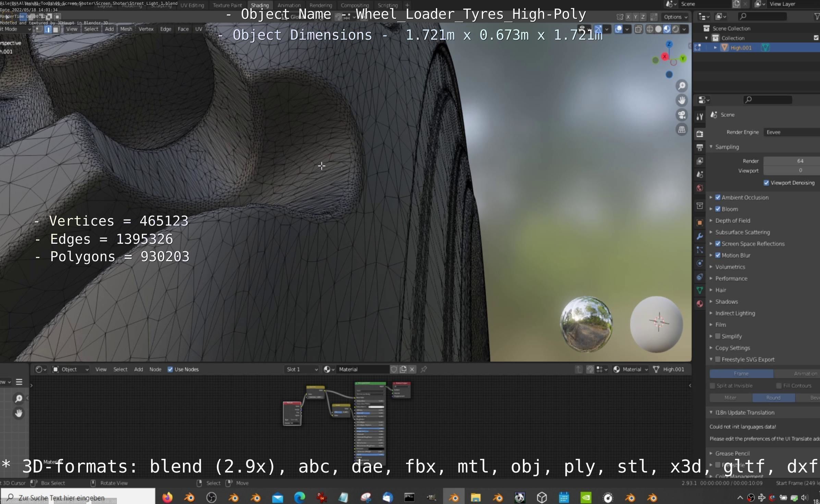
Task: Select solid viewport shading mode
Action: pos(658,29)
